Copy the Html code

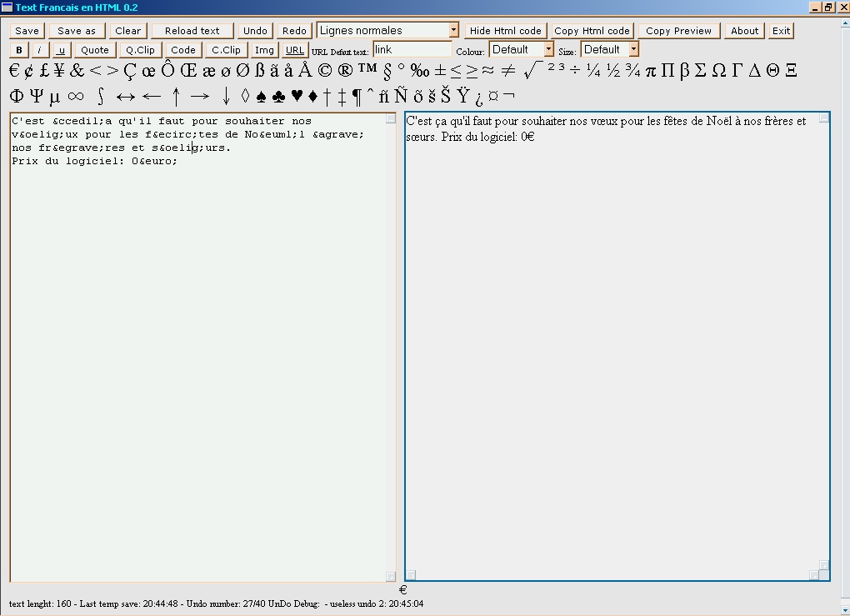[592, 31]
